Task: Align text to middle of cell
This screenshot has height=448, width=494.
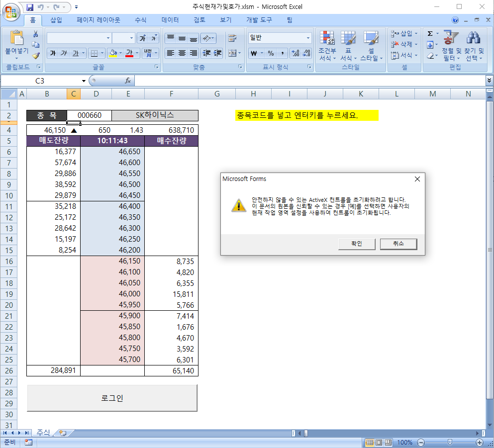Action: (182, 38)
